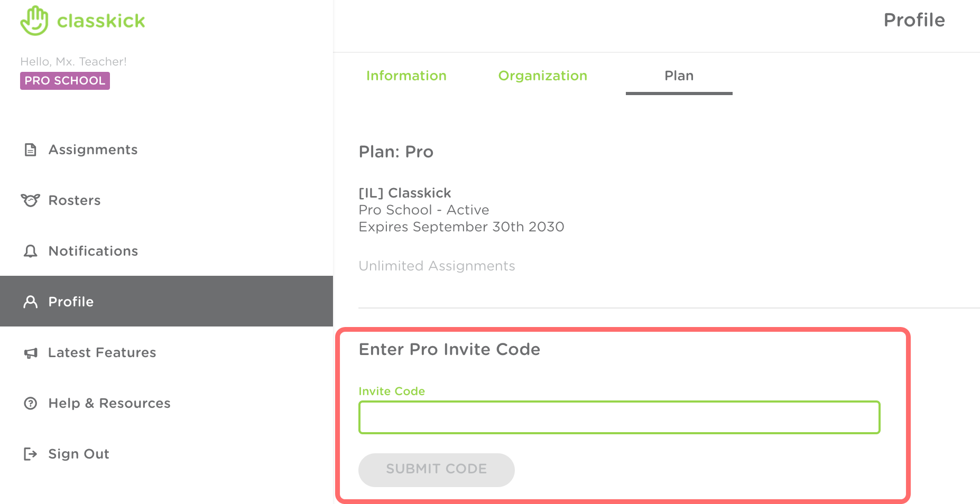Viewport: 980px width, 504px height.
Task: Go to Rosters in the sidebar
Action: pyautogui.click(x=75, y=200)
